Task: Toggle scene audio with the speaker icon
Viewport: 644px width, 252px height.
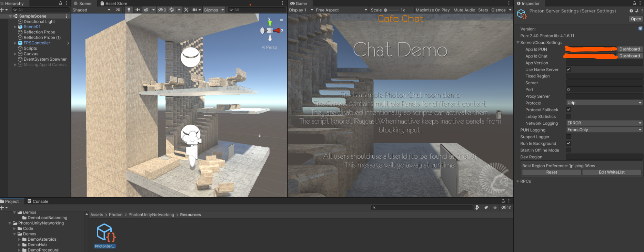Action: click(x=138, y=10)
